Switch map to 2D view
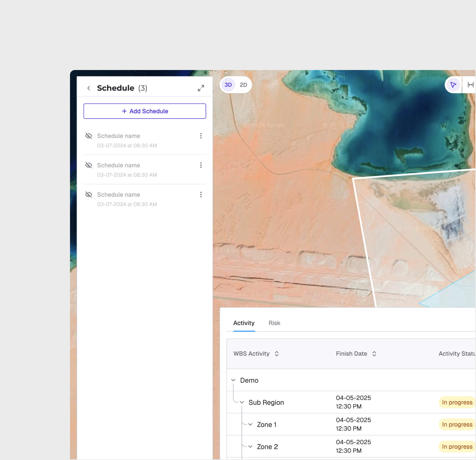The image size is (476, 460). point(243,85)
